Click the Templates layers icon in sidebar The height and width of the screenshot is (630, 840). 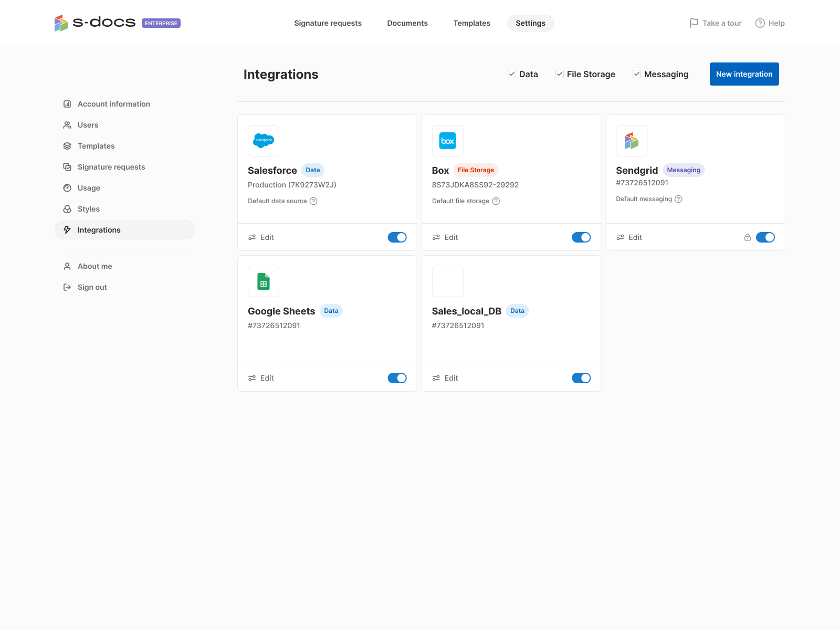coord(67,146)
